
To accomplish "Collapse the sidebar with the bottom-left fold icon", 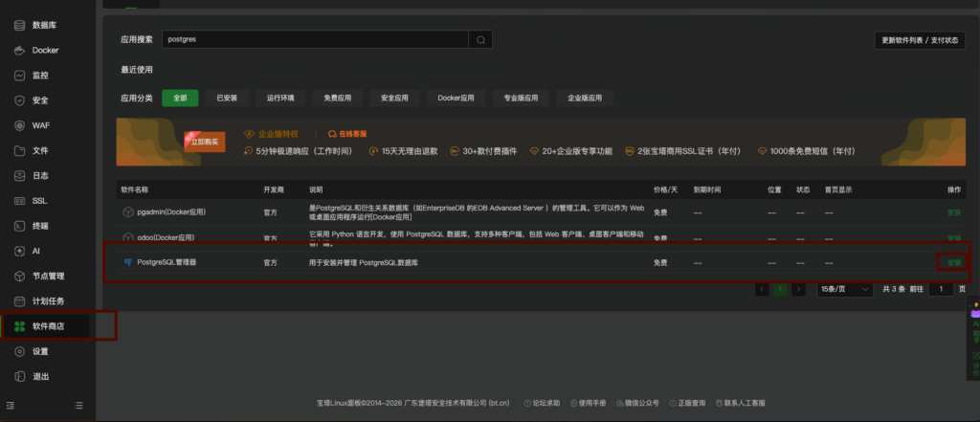I will 10,405.
